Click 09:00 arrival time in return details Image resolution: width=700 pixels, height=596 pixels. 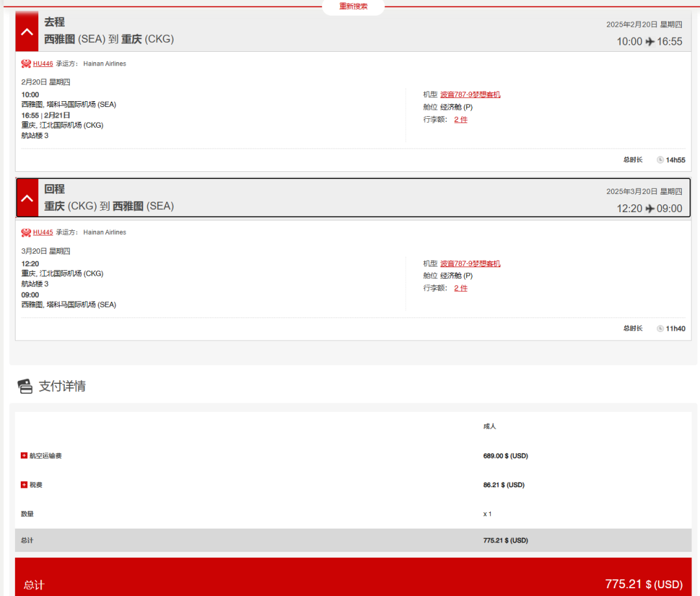(x=30, y=295)
